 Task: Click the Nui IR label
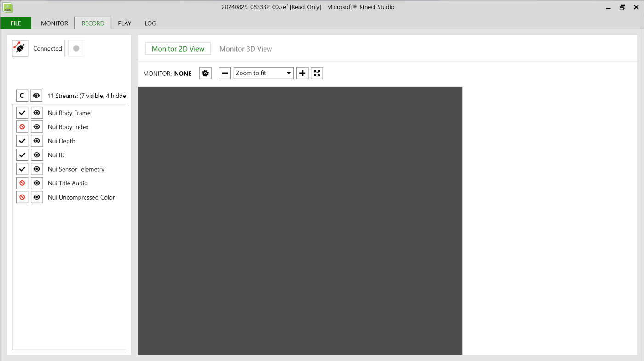point(56,155)
